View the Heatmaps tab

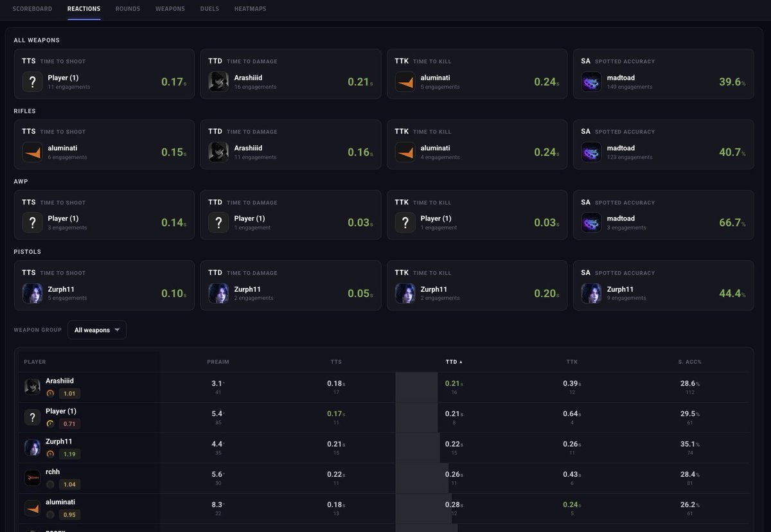[x=251, y=9]
